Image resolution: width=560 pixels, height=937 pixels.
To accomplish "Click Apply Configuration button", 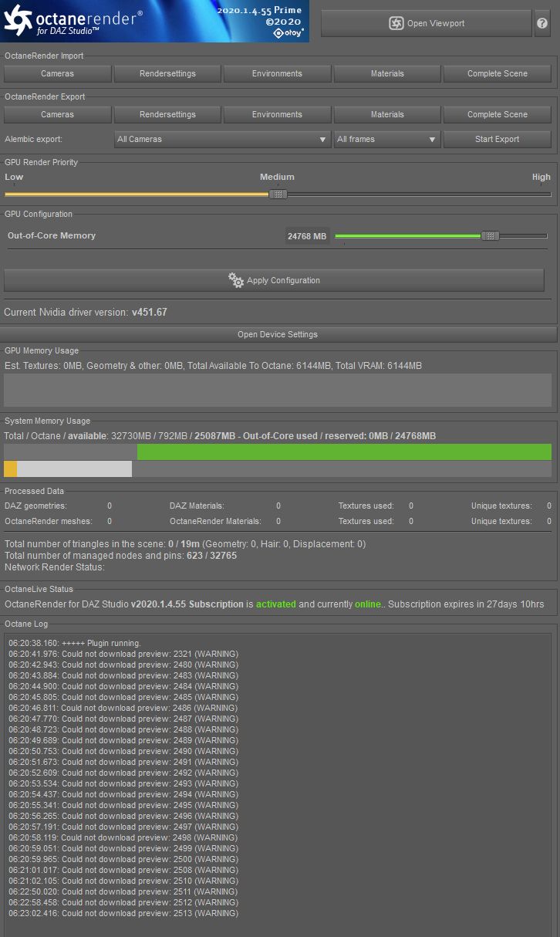I will point(274,280).
